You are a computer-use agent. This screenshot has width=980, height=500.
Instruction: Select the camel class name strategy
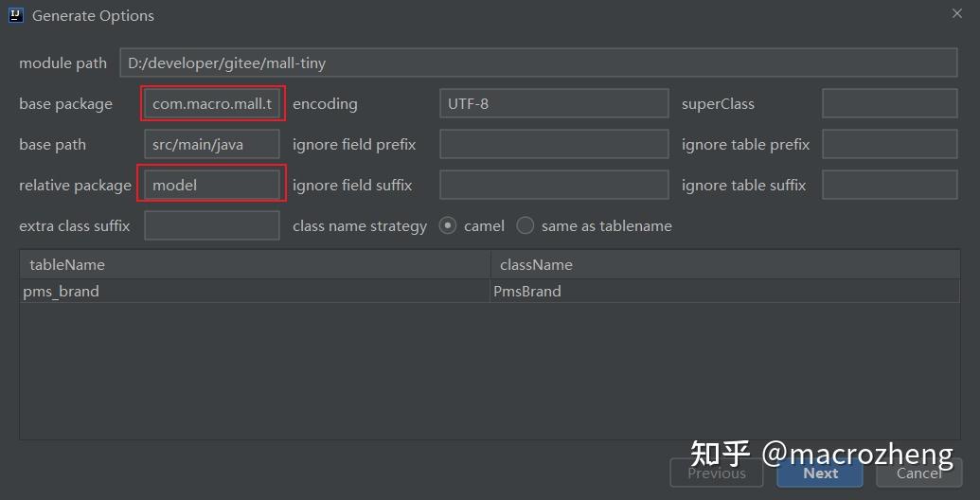point(448,226)
